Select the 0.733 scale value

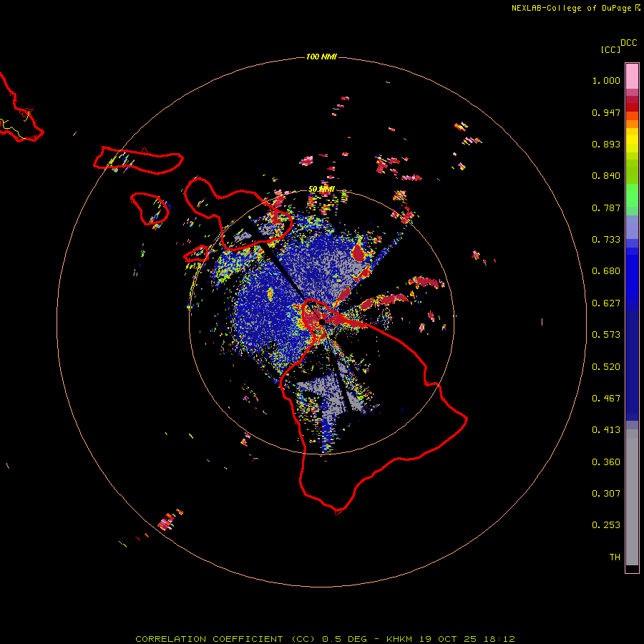tap(606, 240)
